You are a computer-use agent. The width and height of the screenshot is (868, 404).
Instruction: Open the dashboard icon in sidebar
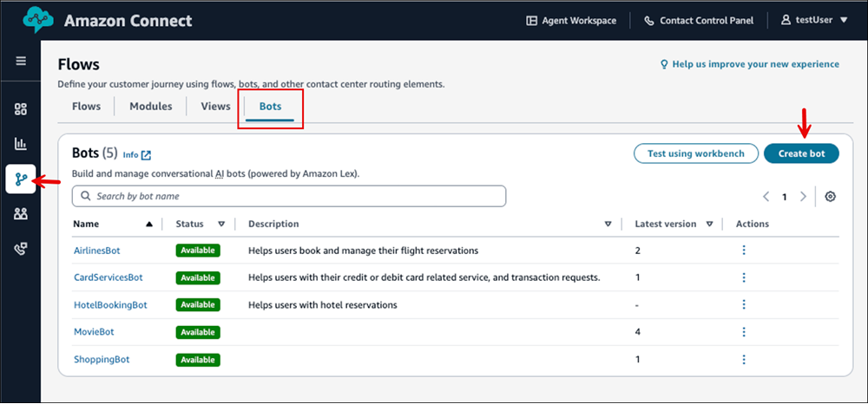[21, 109]
